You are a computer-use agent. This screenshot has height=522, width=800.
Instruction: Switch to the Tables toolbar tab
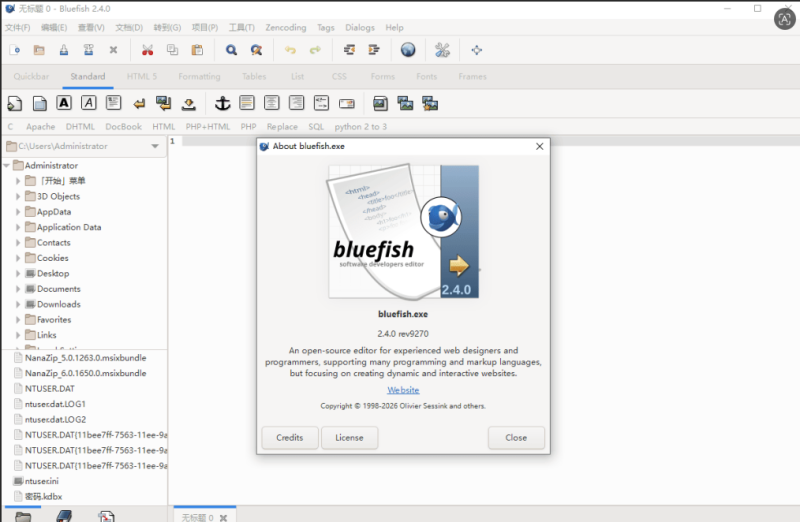pos(254,77)
